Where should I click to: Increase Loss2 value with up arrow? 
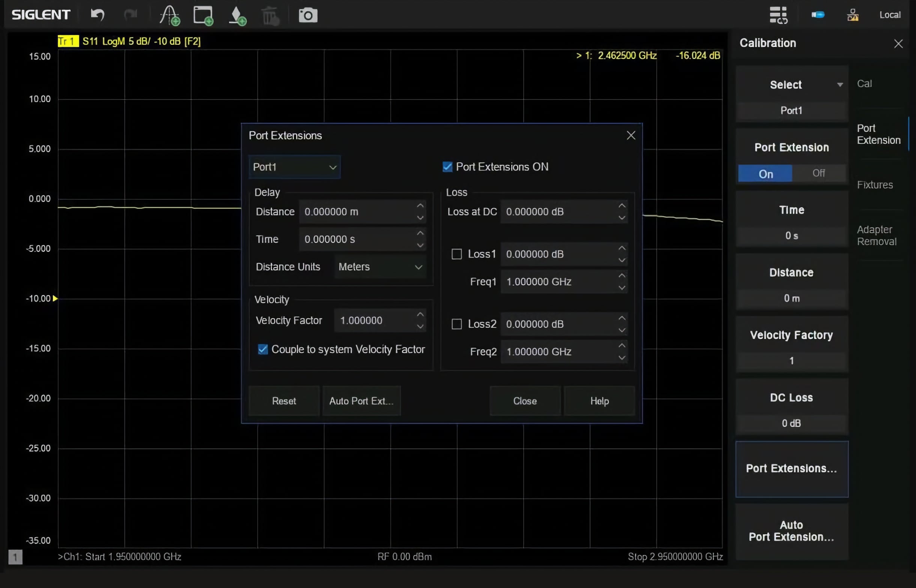622,318
